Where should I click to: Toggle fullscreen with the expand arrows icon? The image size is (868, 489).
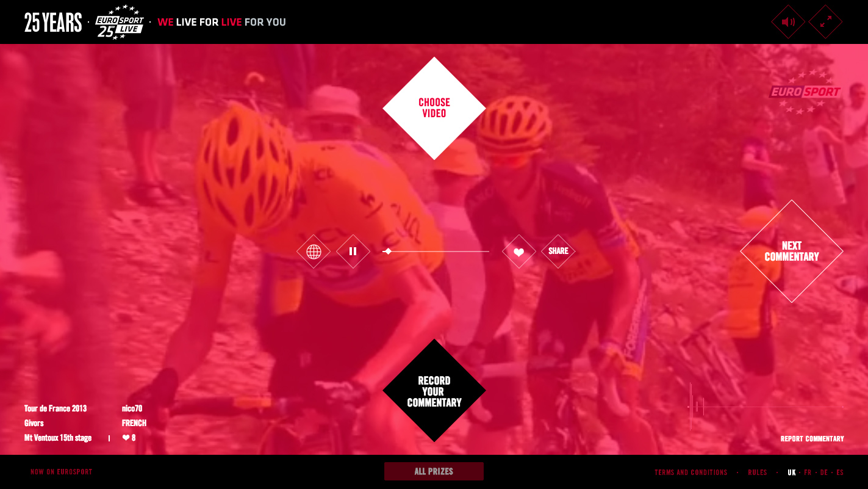(825, 22)
